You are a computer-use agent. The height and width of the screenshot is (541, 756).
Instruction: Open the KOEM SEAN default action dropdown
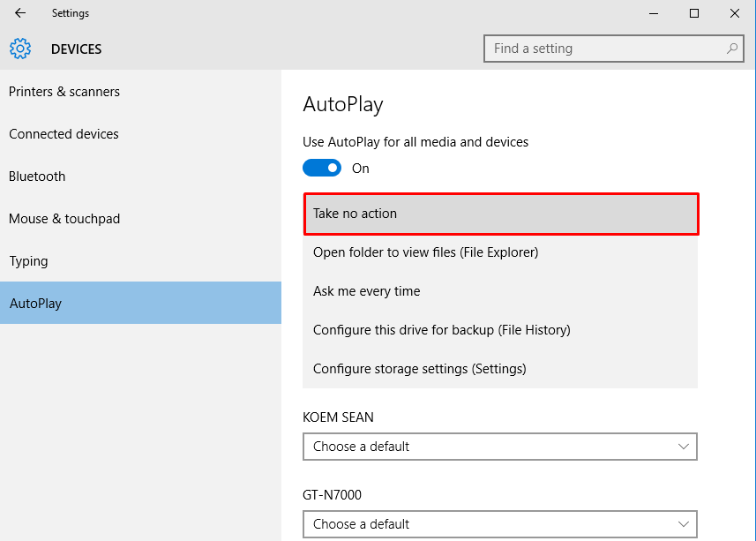(500, 447)
